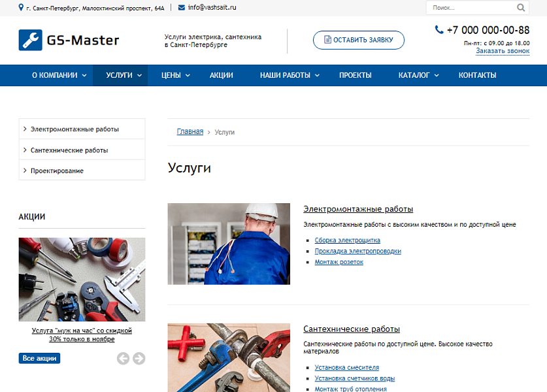Open the electrician photo thumbnail
547x392 pixels.
click(x=229, y=244)
